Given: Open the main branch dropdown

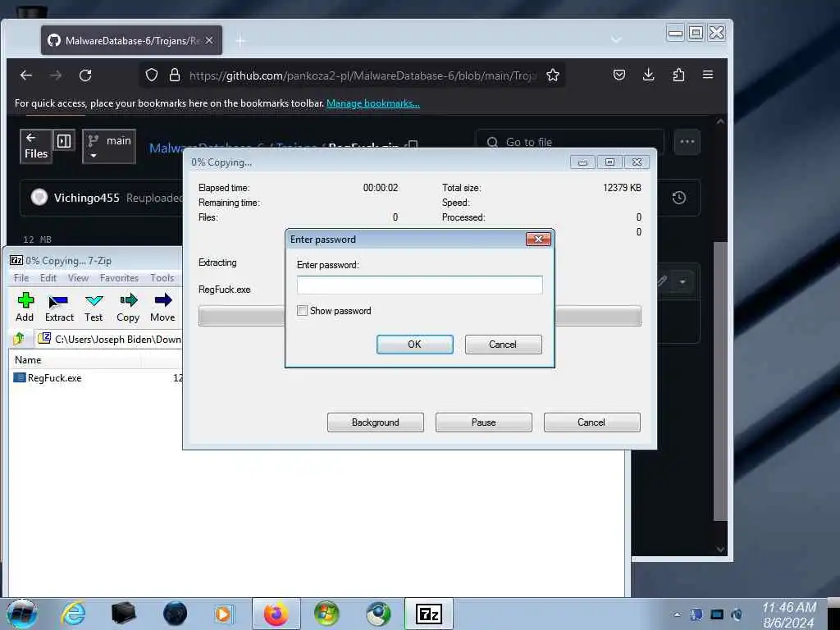Looking at the screenshot, I should point(109,146).
